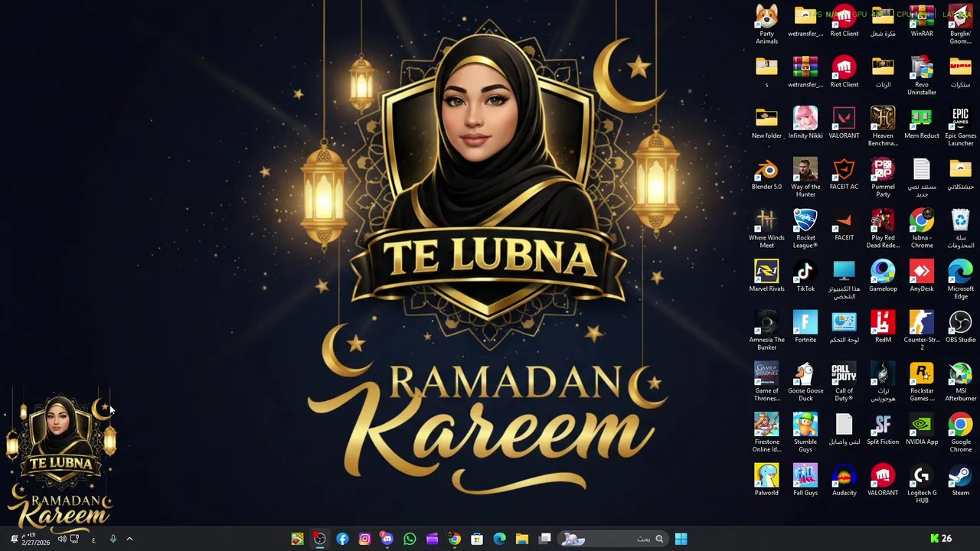980x551 pixels.
Task: Open Fortnite desktop shortcut
Action: (x=805, y=328)
